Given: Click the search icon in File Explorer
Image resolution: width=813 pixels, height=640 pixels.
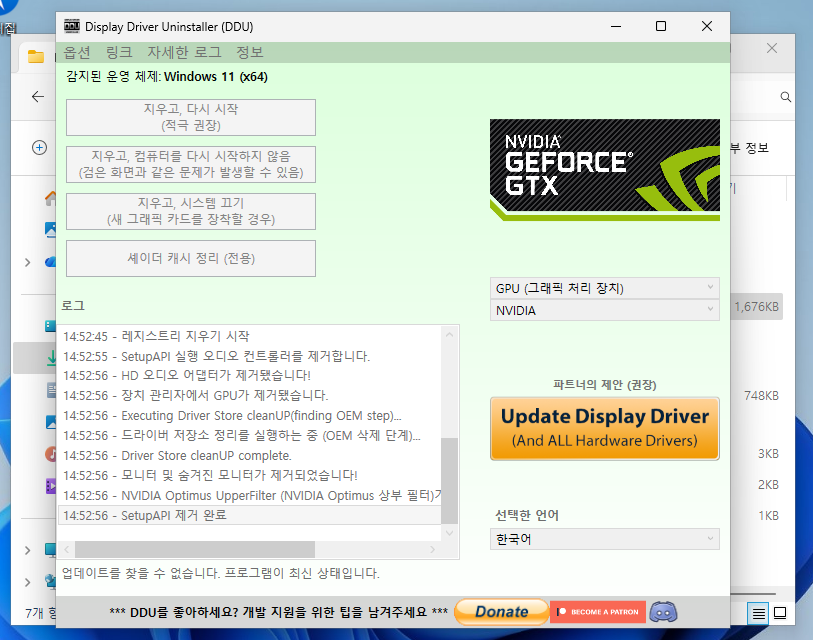Looking at the screenshot, I should (786, 97).
